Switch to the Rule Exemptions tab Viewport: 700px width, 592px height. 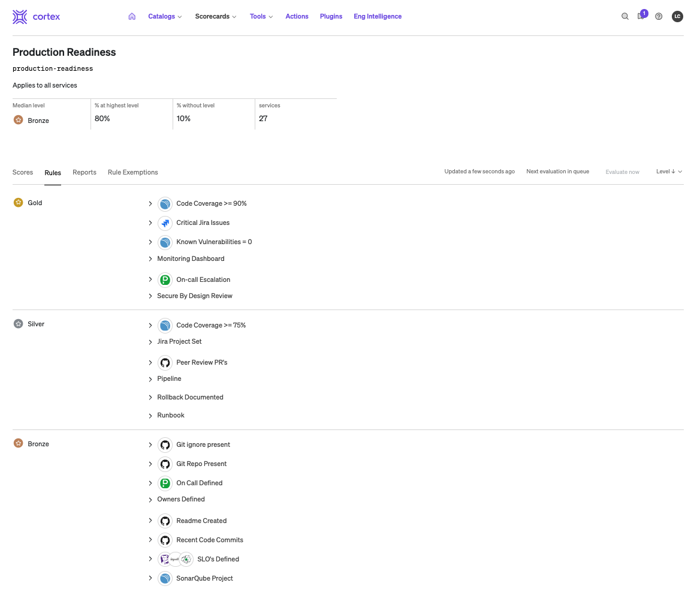click(132, 173)
